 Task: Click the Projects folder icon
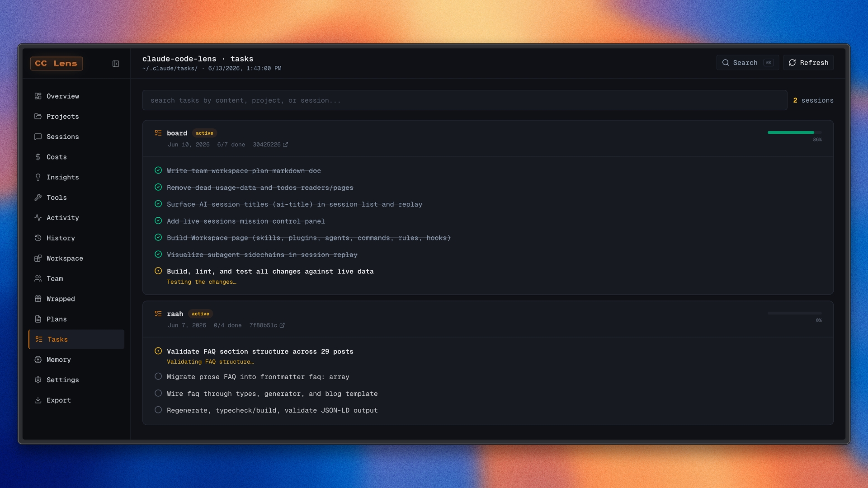pos(38,117)
